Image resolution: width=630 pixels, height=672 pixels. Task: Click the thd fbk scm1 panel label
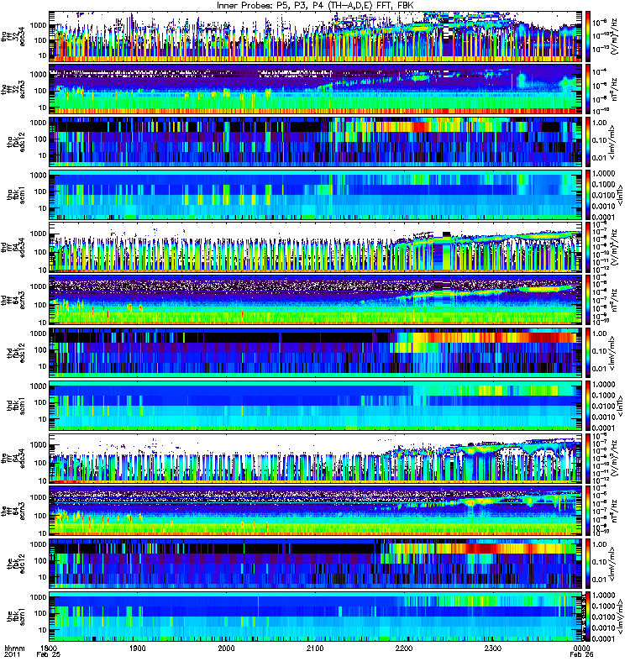coord(16,406)
